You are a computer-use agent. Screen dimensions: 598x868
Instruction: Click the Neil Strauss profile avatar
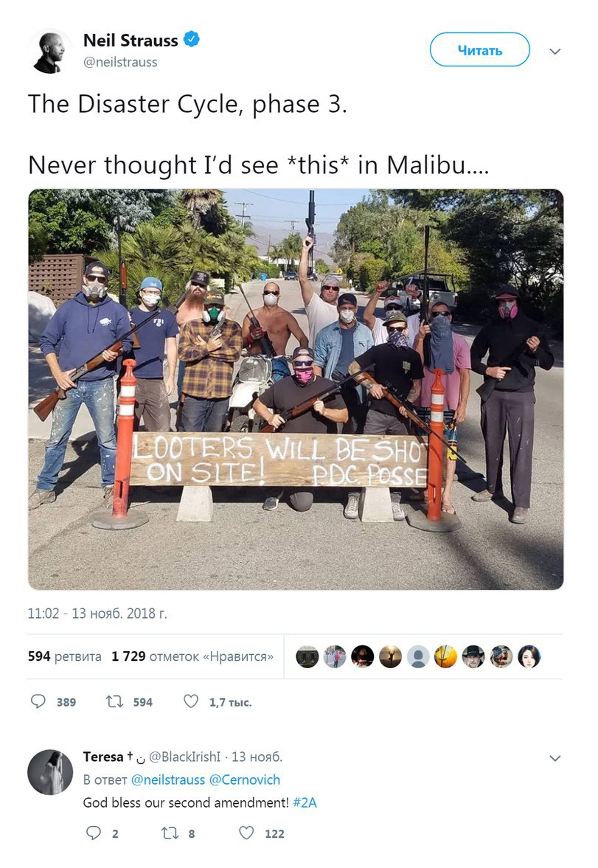tap(50, 52)
